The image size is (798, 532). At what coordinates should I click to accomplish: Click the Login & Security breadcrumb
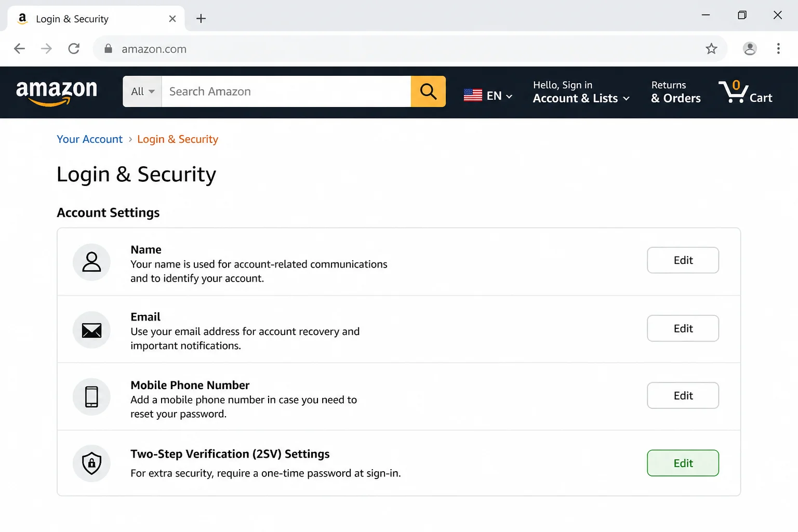[178, 139]
